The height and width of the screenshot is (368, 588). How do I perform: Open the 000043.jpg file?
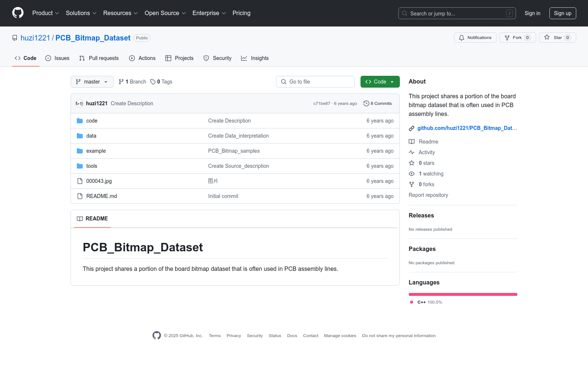coord(99,181)
